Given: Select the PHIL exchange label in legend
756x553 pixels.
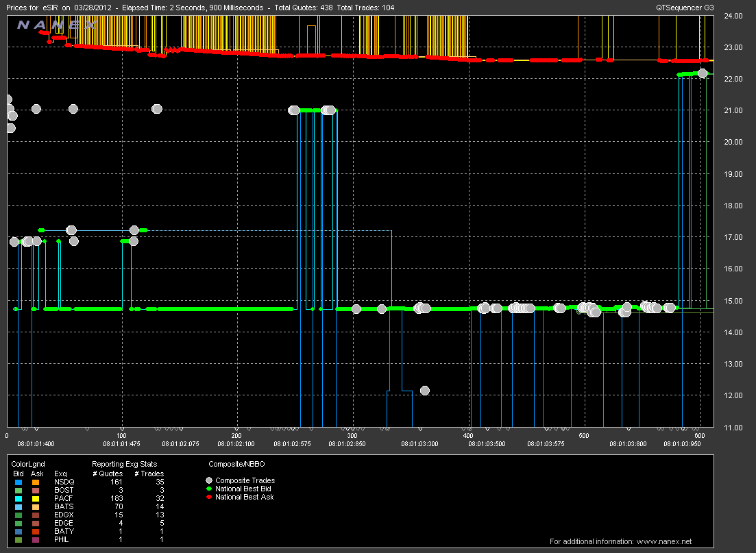Looking at the screenshot, I should (x=61, y=539).
